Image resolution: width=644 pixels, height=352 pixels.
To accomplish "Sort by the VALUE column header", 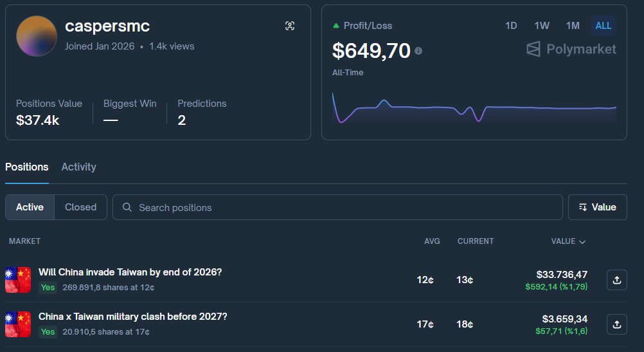I will point(568,241).
